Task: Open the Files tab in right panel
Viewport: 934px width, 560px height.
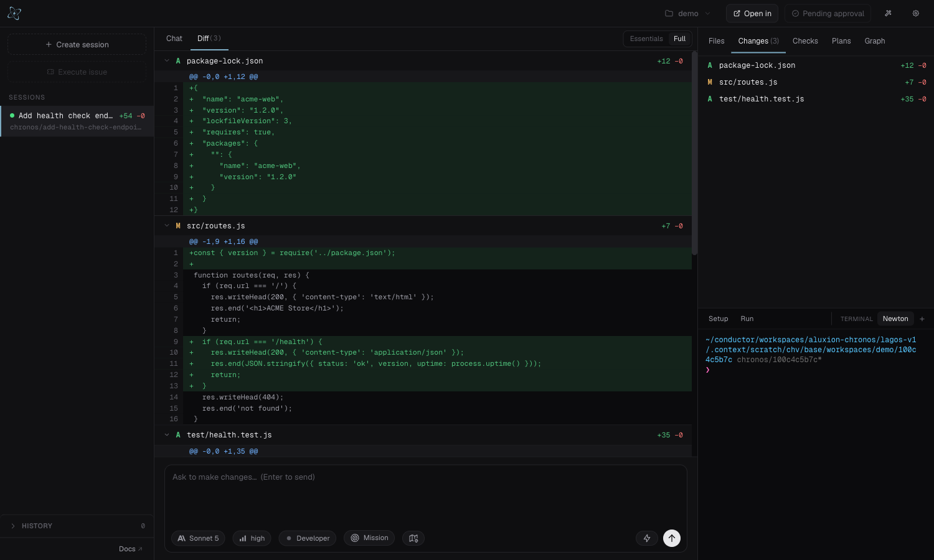Action: (x=717, y=41)
